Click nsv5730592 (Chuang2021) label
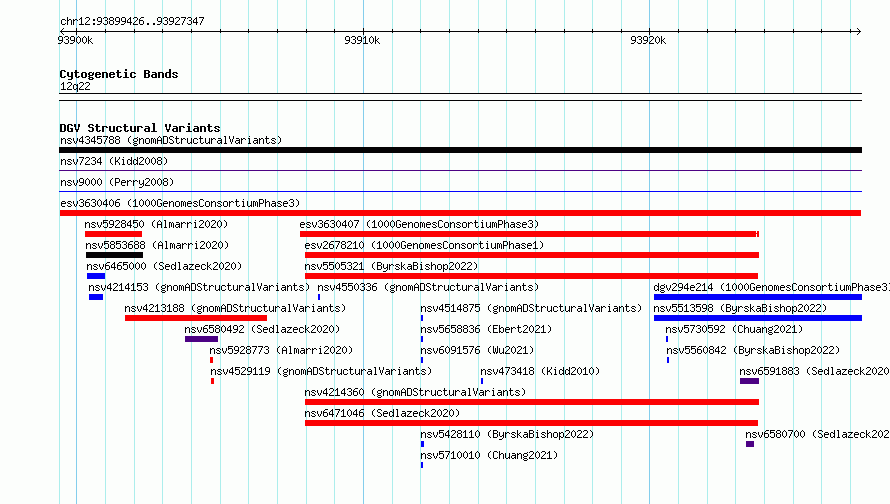 (734, 329)
